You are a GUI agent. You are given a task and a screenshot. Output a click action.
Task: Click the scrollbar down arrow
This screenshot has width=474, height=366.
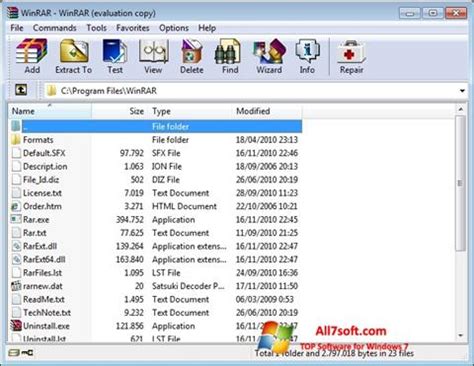tap(461, 335)
